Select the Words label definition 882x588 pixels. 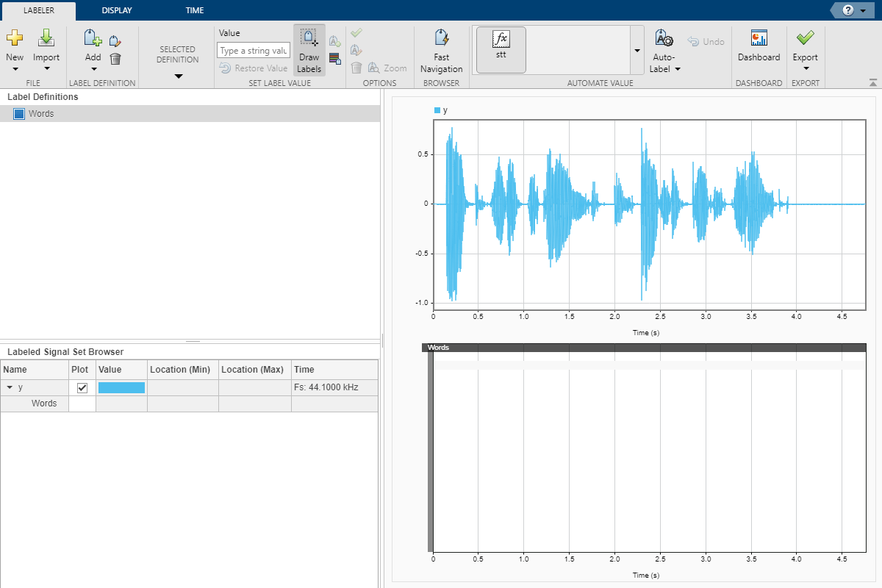pyautogui.click(x=41, y=114)
